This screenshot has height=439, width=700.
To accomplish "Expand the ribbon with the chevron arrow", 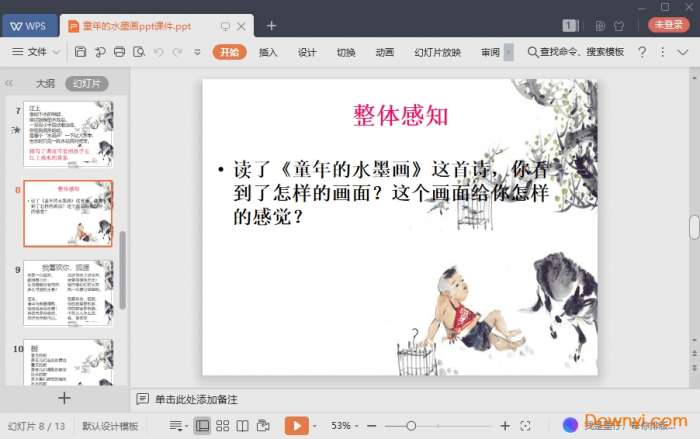I will point(683,52).
